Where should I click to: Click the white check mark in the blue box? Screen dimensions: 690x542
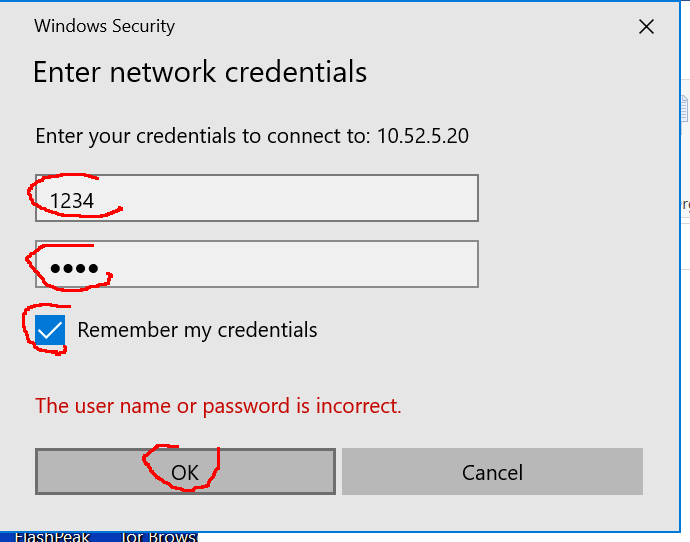pos(50,330)
